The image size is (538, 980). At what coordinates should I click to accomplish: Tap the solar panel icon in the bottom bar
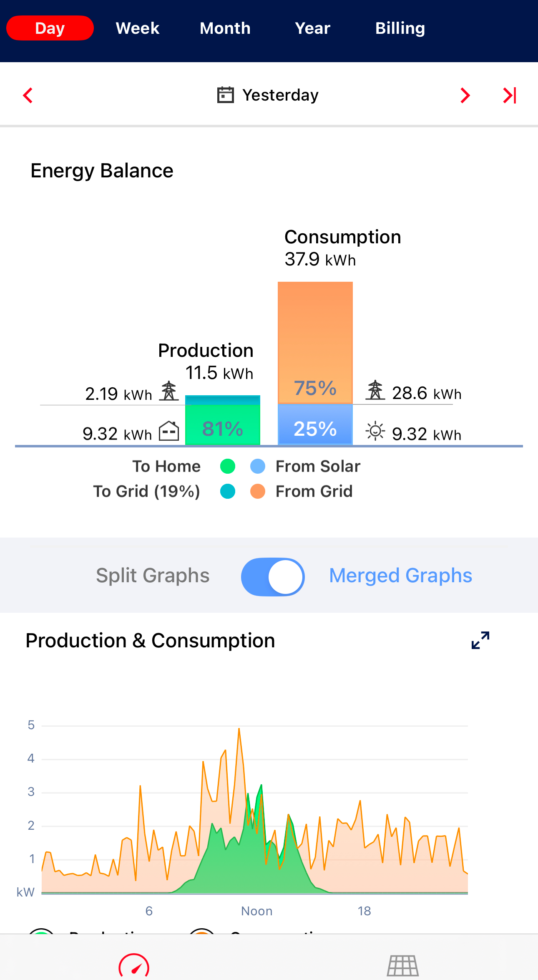[402, 965]
